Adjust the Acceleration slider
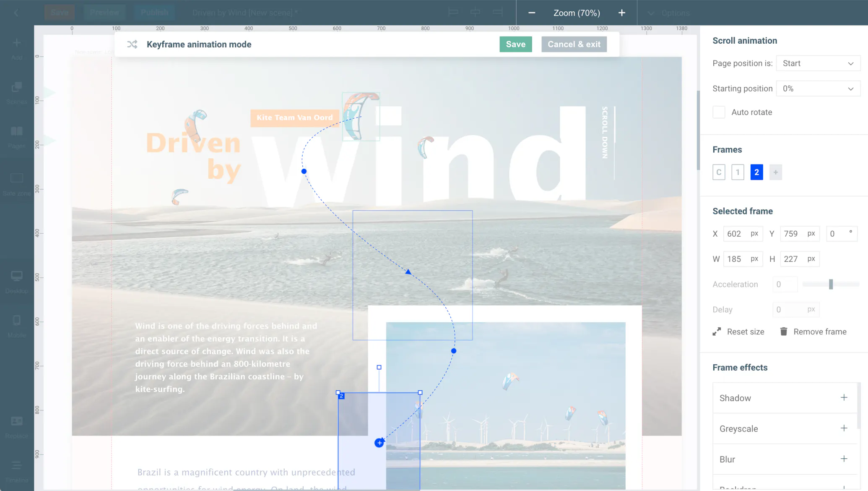Screen dimensions: 868x491 pos(831,284)
